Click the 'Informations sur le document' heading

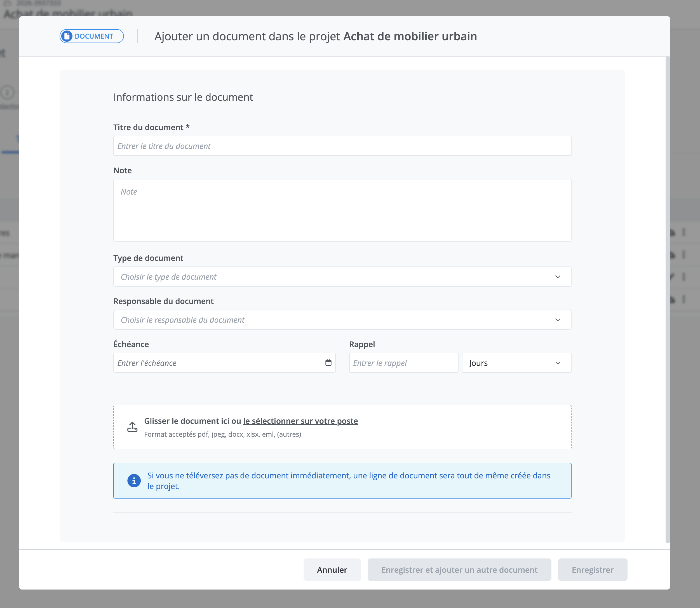coord(183,97)
